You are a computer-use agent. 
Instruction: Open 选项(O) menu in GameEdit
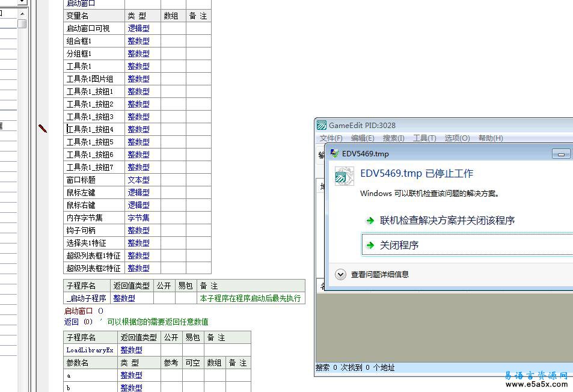pyautogui.click(x=457, y=138)
